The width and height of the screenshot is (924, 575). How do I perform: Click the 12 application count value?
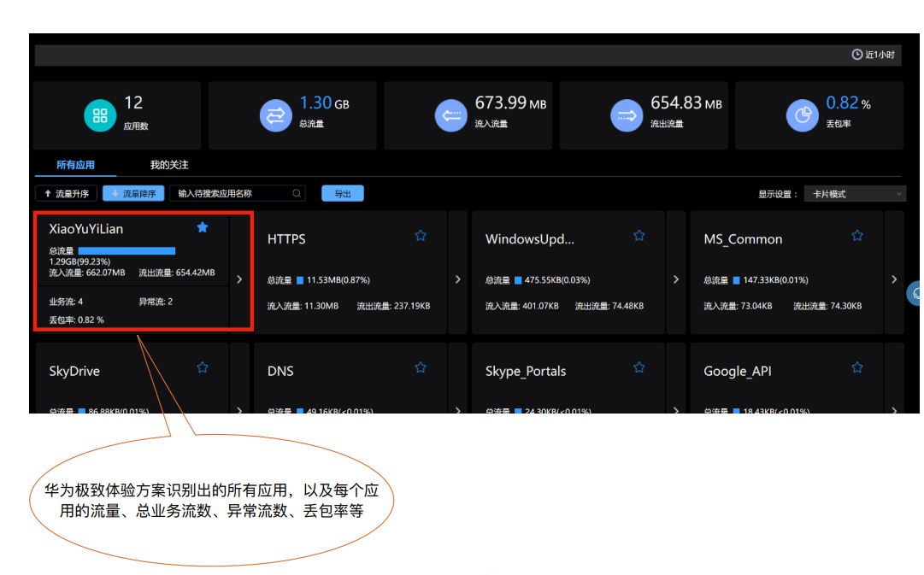[x=133, y=103]
